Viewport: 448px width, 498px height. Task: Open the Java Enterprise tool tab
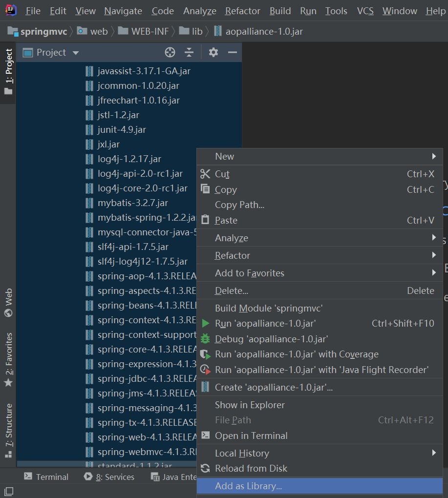coord(173,477)
